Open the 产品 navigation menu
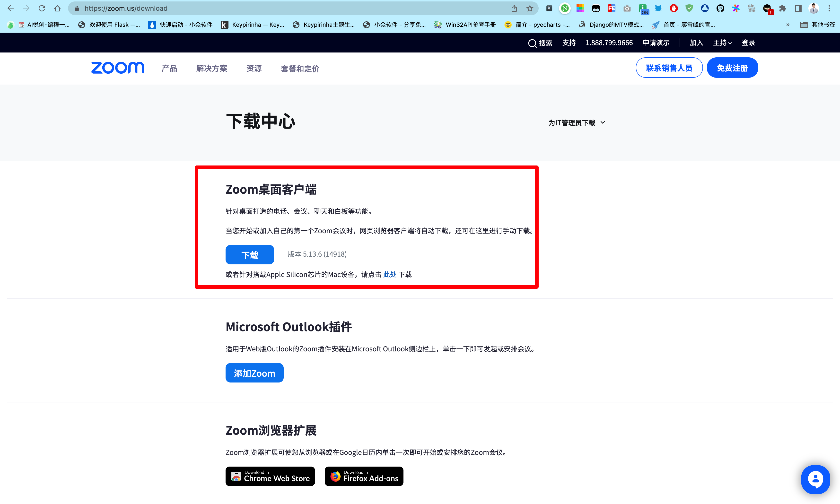Image resolution: width=840 pixels, height=504 pixels. pyautogui.click(x=169, y=68)
